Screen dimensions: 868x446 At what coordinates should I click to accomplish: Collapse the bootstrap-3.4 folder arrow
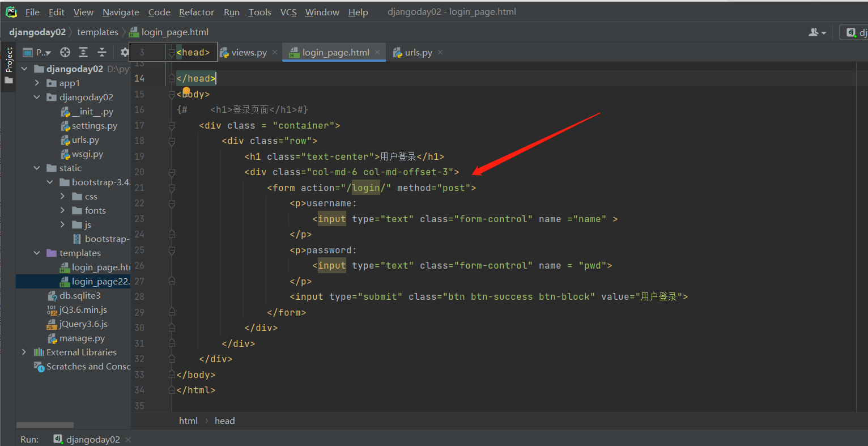click(50, 182)
